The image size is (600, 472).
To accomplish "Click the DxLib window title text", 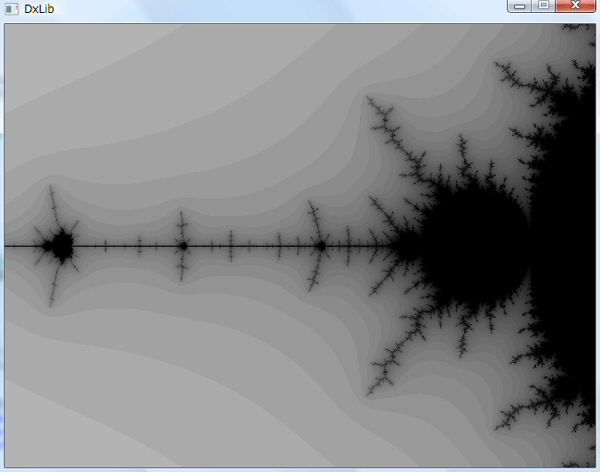I will coord(39,9).
